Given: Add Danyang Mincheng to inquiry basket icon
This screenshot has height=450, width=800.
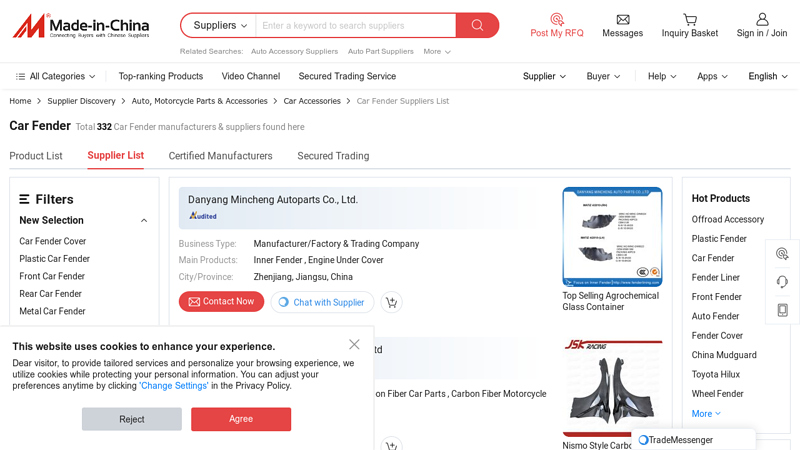Looking at the screenshot, I should (391, 302).
